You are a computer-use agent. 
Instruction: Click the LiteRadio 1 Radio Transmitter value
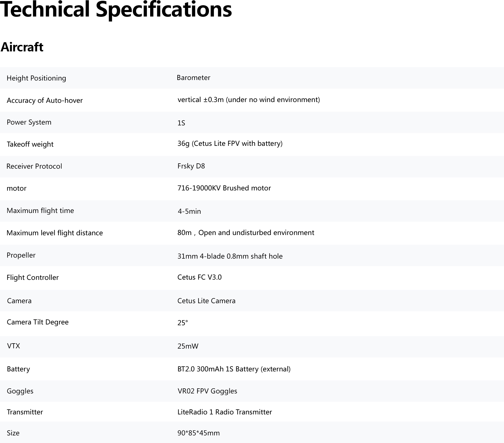point(225,412)
